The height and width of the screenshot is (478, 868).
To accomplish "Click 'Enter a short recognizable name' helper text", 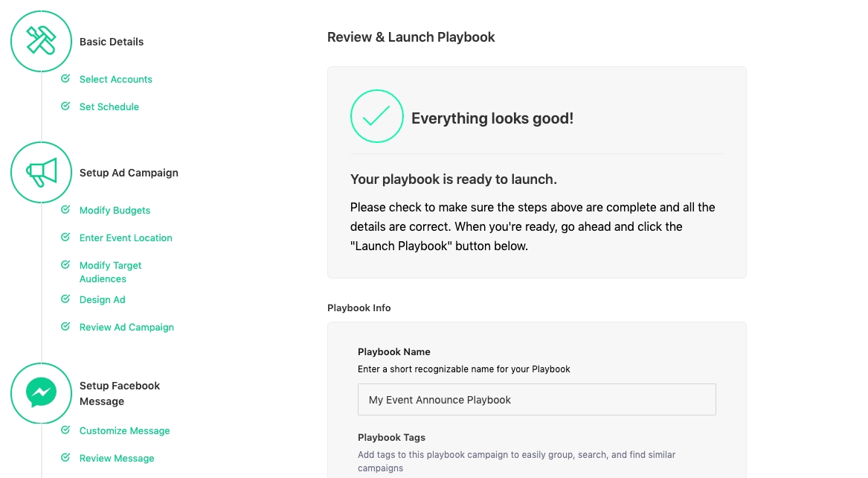I will point(464,369).
